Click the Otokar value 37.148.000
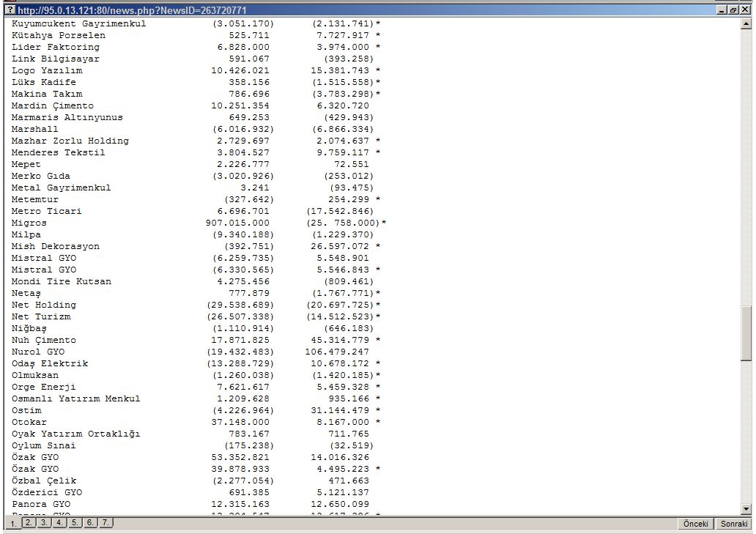The width and height of the screenshot is (756, 534). (x=240, y=422)
